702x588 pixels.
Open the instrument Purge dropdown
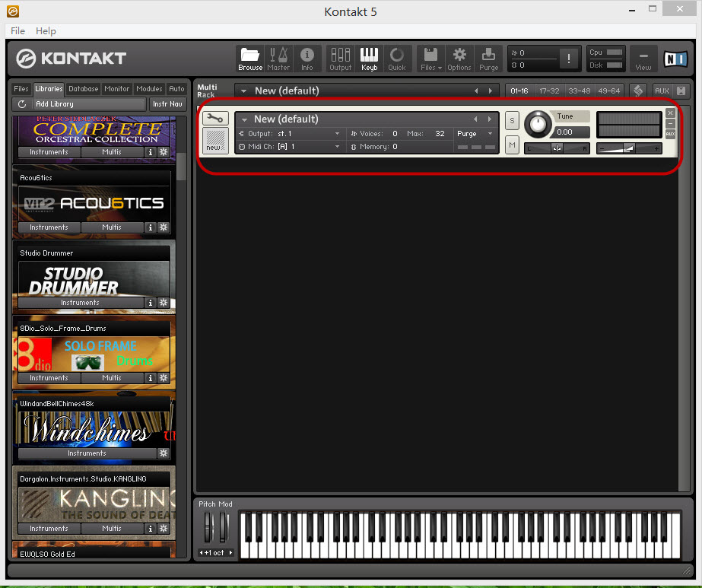(475, 133)
